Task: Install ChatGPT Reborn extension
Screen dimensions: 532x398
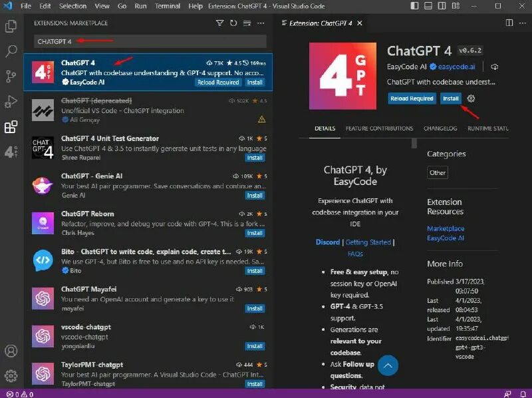Action: click(x=255, y=234)
